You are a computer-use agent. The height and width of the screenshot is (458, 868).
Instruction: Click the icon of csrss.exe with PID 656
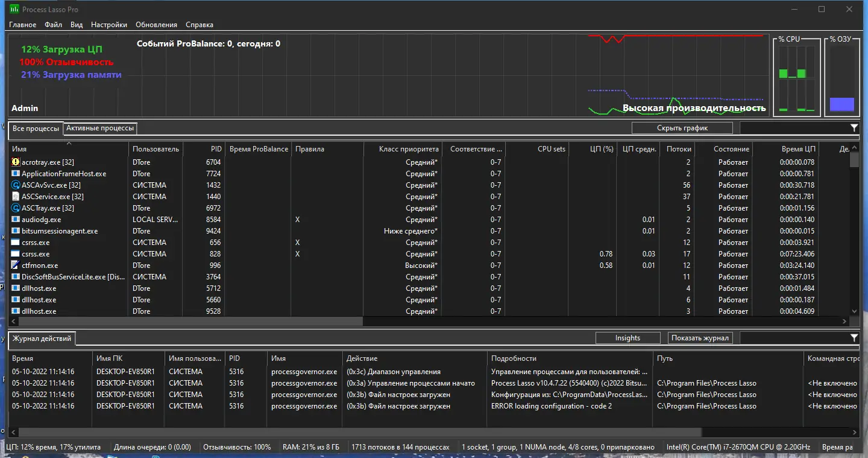click(16, 243)
